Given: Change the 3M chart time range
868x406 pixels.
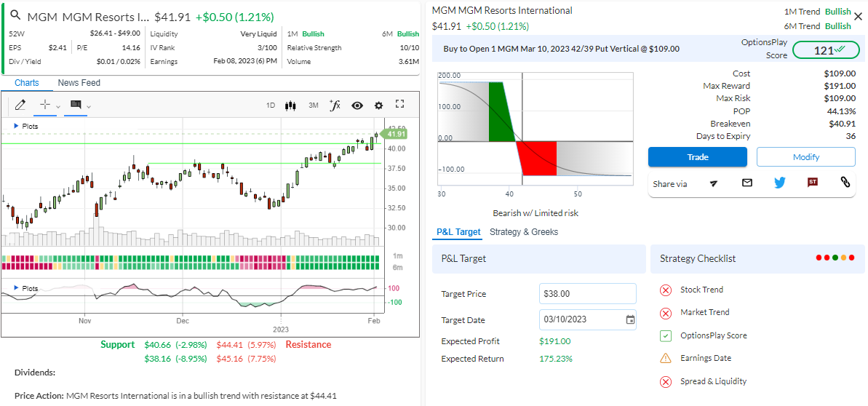Looking at the screenshot, I should click(314, 106).
